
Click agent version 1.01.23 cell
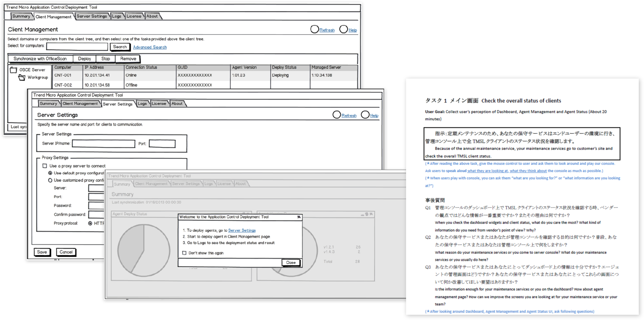(x=238, y=75)
